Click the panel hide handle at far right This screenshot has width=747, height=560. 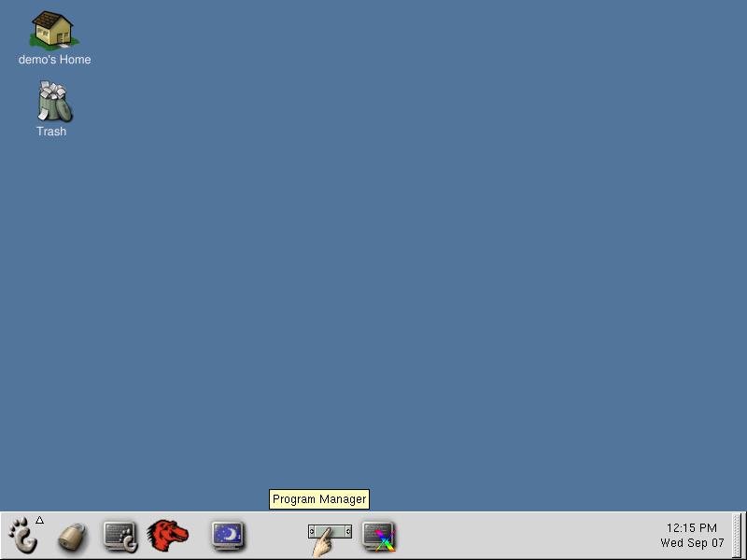(738, 535)
